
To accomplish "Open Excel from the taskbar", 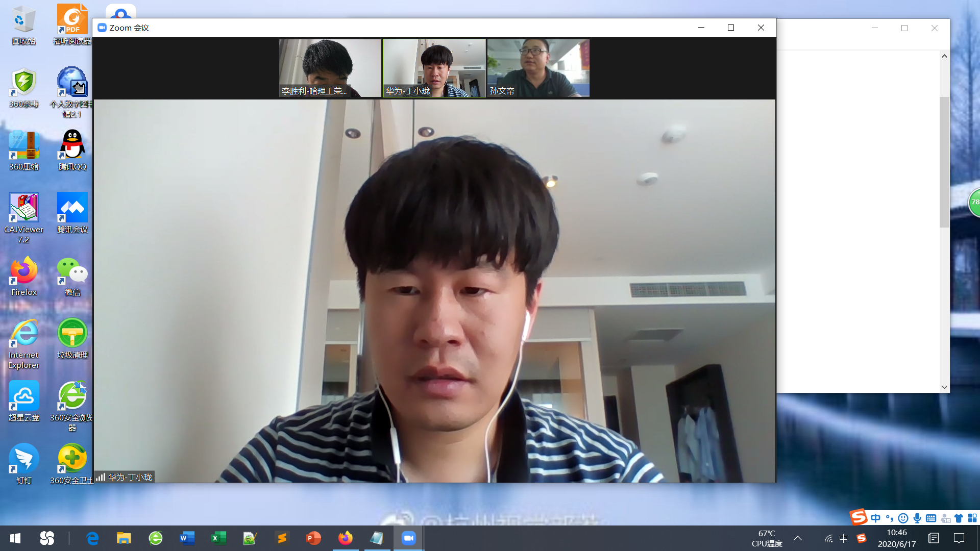I will tap(218, 538).
